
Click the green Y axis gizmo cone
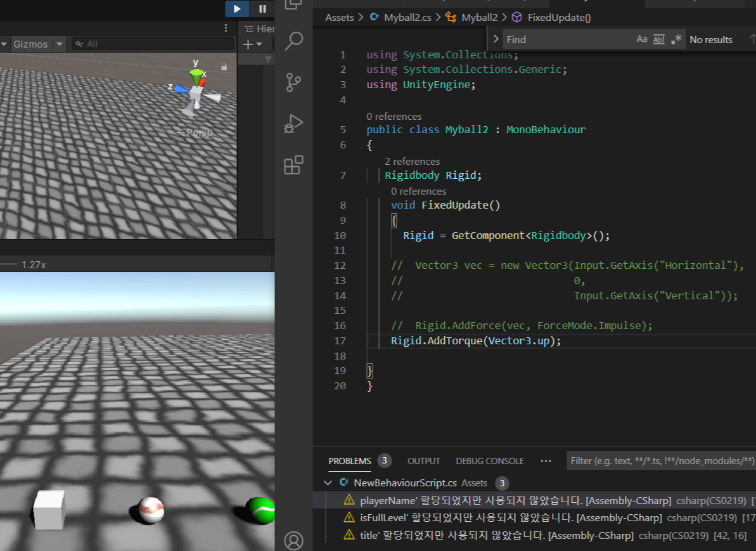[196, 76]
